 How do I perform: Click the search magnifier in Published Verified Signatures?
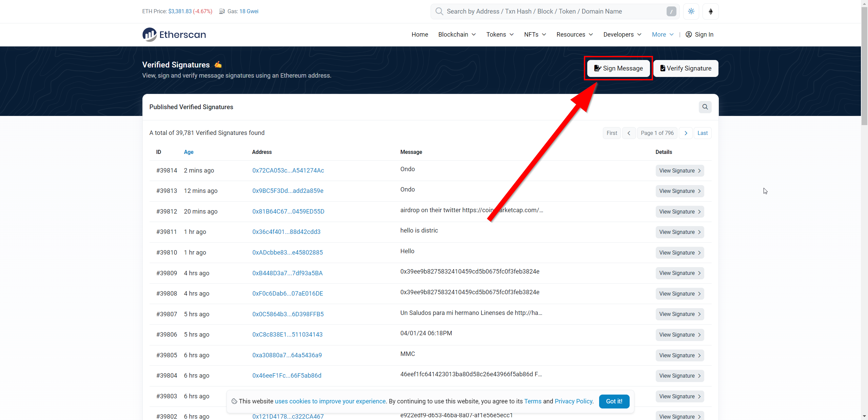[705, 107]
